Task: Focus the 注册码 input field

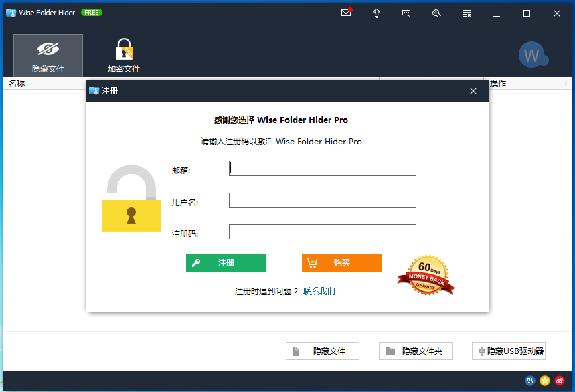Action: (323, 232)
